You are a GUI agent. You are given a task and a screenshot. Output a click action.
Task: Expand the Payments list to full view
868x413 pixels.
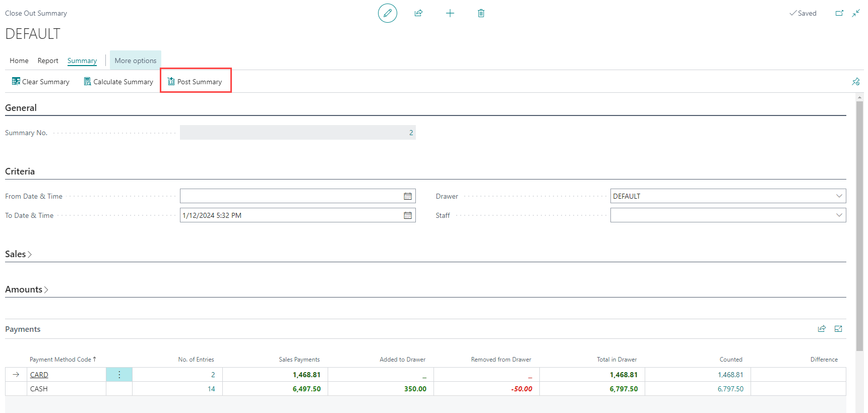(838, 329)
